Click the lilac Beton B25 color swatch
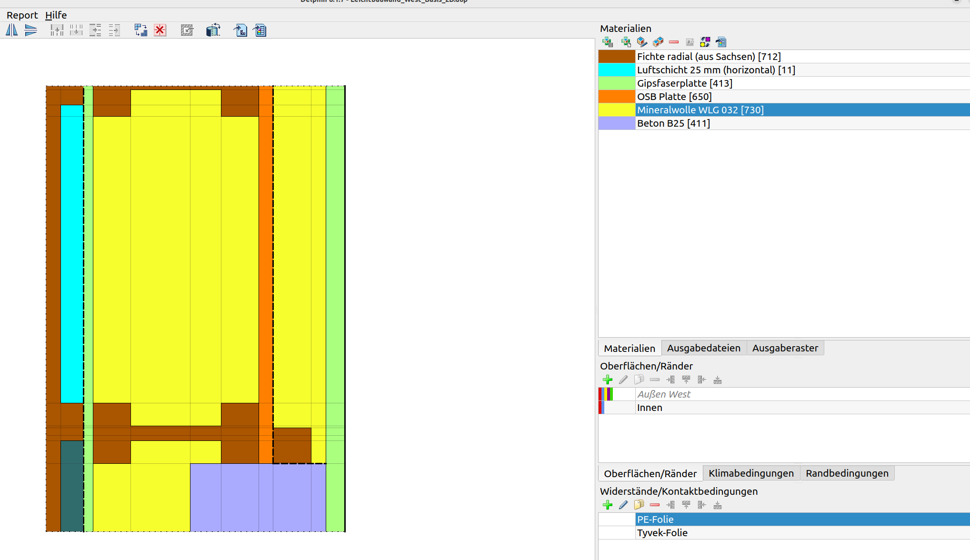This screenshot has height=560, width=970. (617, 123)
